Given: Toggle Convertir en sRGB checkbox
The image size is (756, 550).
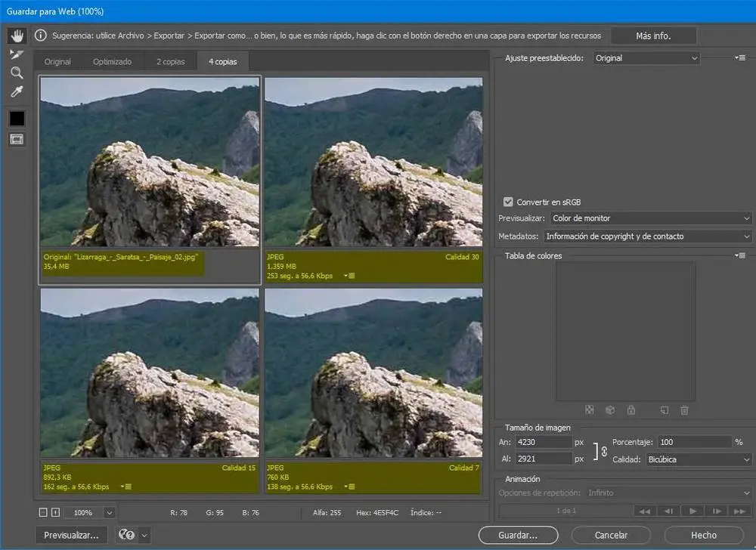Looking at the screenshot, I should coord(508,202).
